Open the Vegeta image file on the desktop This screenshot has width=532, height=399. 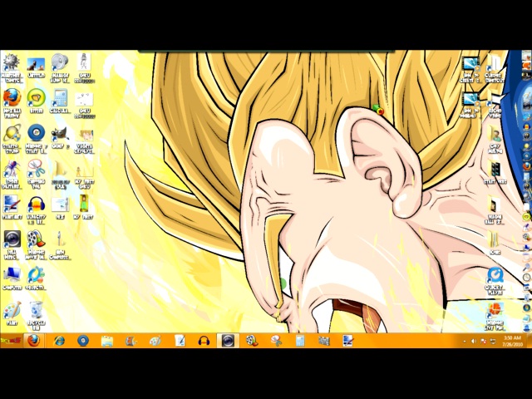pos(84,140)
